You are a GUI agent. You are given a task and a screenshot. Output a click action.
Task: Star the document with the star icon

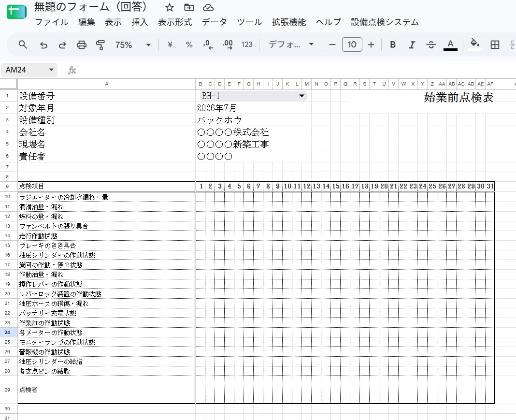170,7
